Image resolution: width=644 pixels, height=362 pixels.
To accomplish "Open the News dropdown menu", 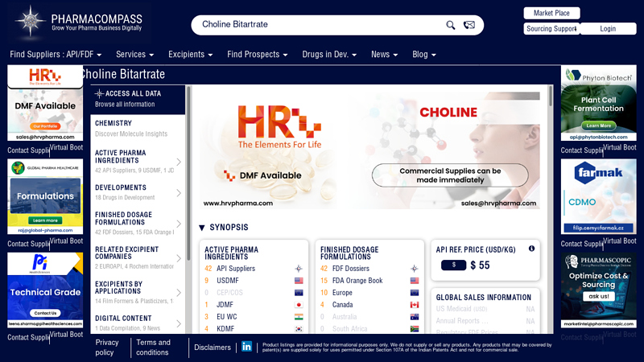I will [x=385, y=54].
